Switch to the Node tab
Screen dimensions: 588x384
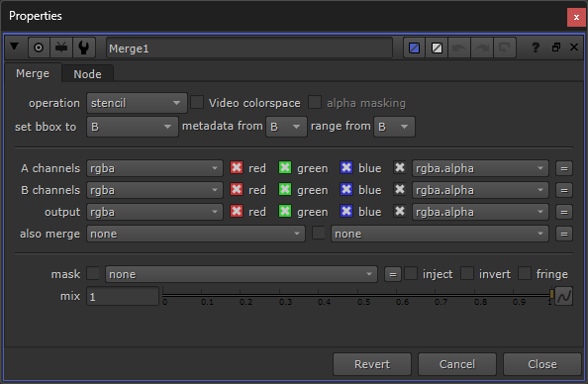pos(87,74)
